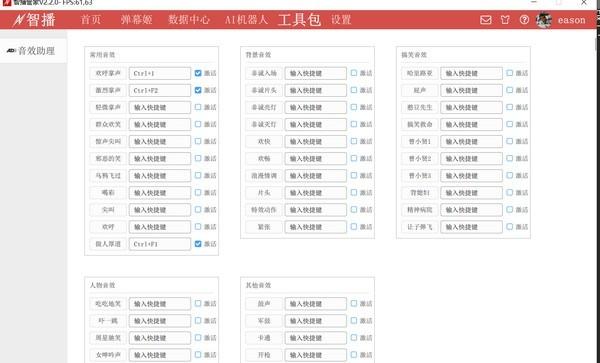Screen dimensions: 600x363
Task: Play the 片头 background sound
Action: (264, 192)
